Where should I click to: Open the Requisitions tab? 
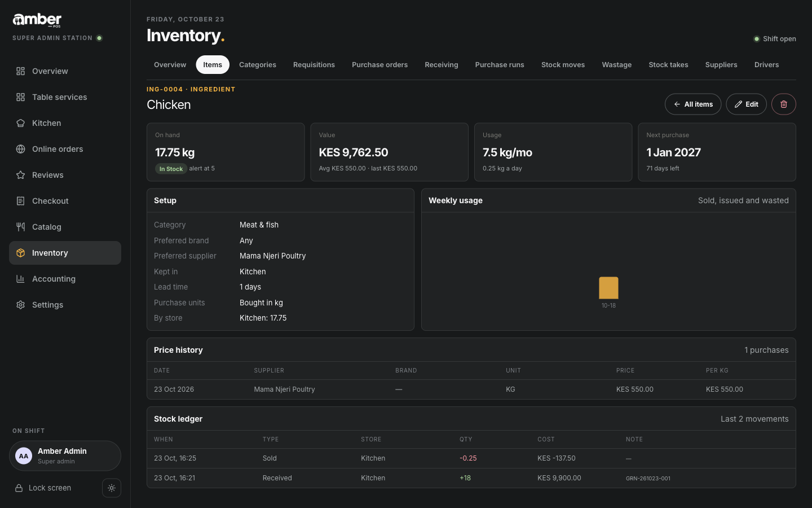coord(314,65)
